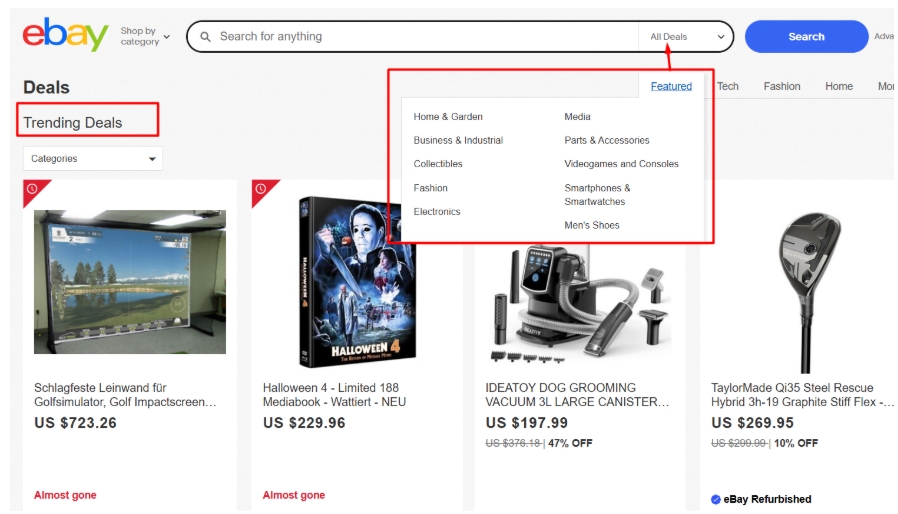This screenshot has width=898, height=514.
Task: Open the Halloween 4 Mediabook thumbnail
Action: coord(358,282)
